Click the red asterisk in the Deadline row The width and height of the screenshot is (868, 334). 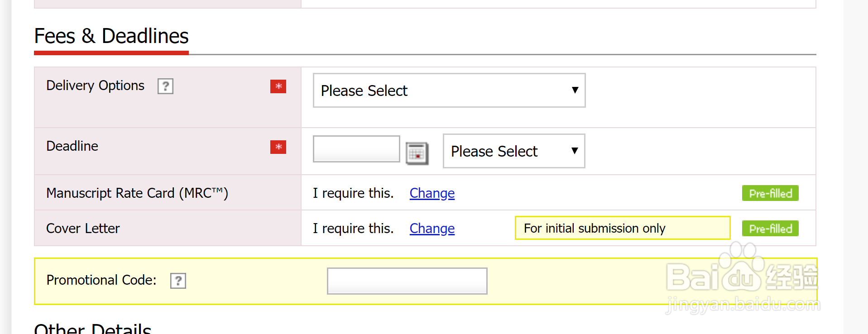click(278, 147)
